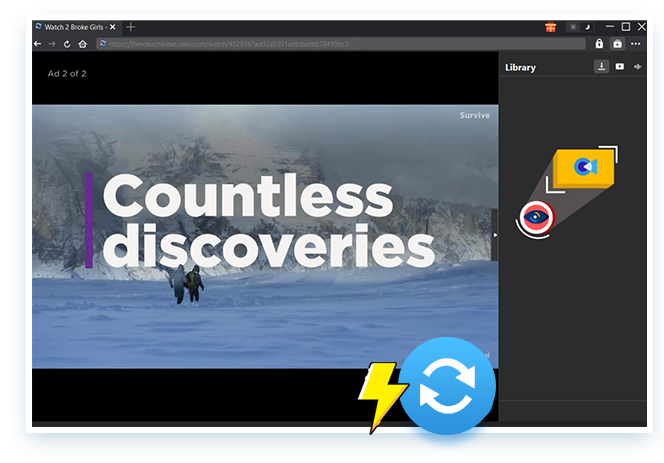Close the Watch 2 Broke Girls tab

113,27
